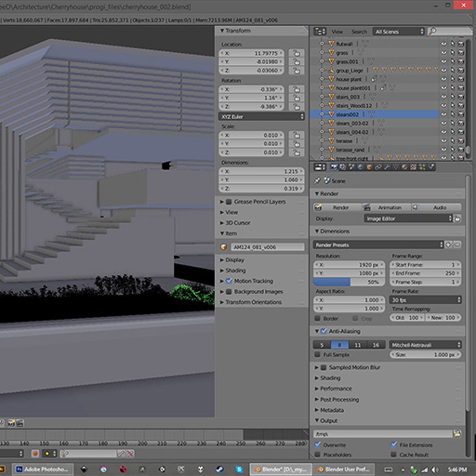
Task: Open the outliner Search menu
Action: pyautogui.click(x=359, y=32)
